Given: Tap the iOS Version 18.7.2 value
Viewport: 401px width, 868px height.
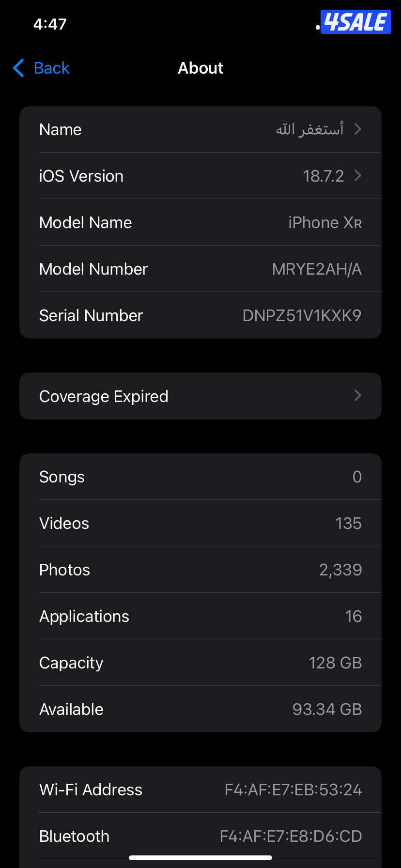Looking at the screenshot, I should 323,176.
